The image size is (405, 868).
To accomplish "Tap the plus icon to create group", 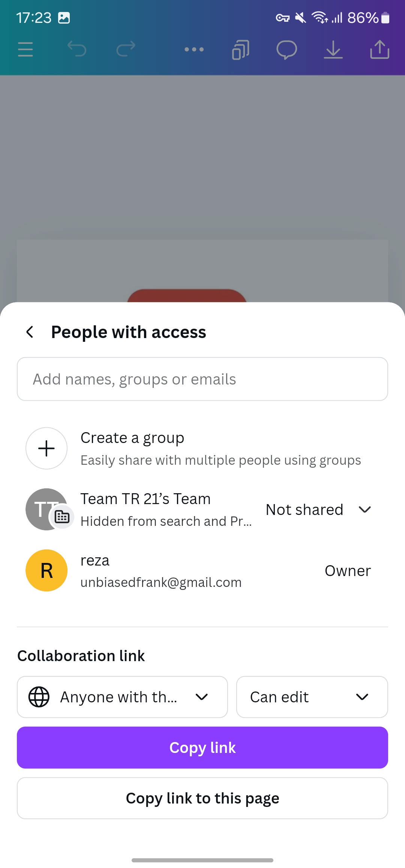I will click(x=46, y=448).
